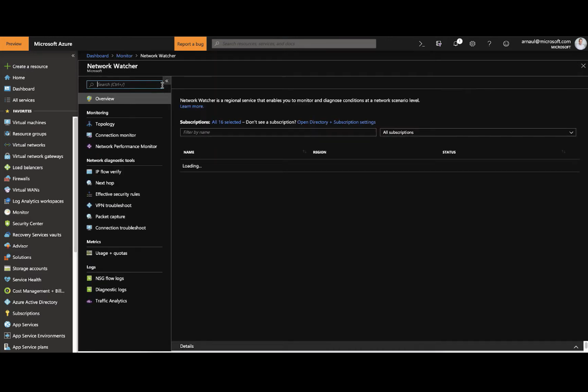Click the IP flow verify icon
Screen dimensions: 588x392
(x=89, y=172)
